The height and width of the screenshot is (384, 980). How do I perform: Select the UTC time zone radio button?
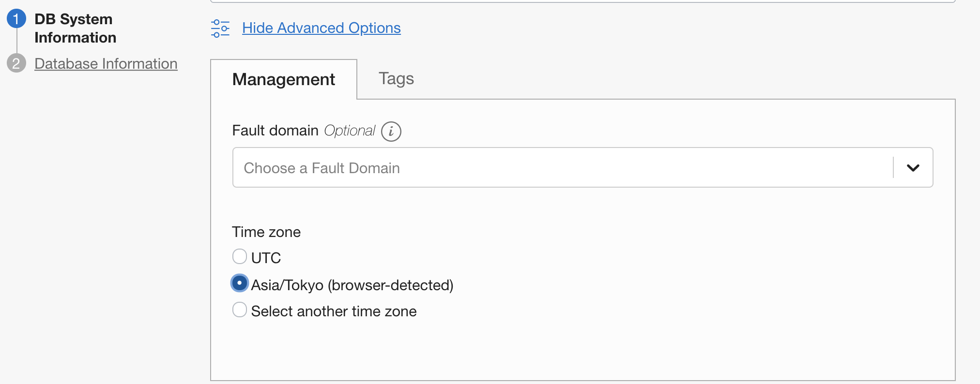pos(240,256)
